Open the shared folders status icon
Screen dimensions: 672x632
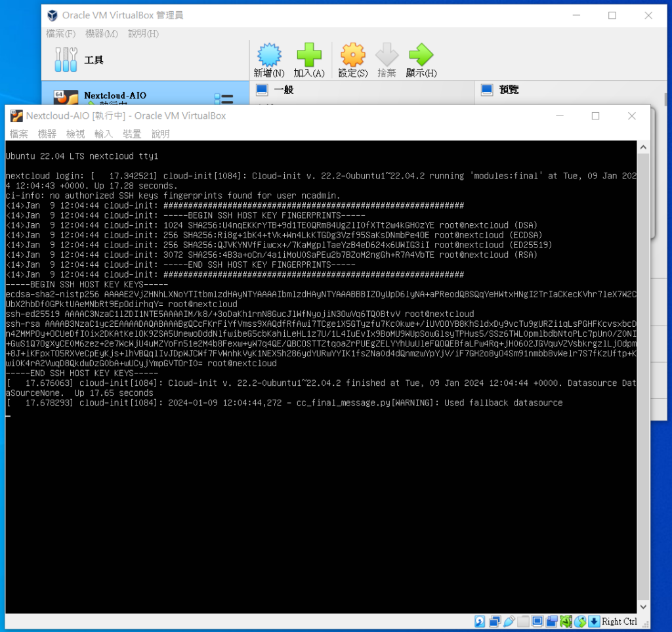point(523,621)
